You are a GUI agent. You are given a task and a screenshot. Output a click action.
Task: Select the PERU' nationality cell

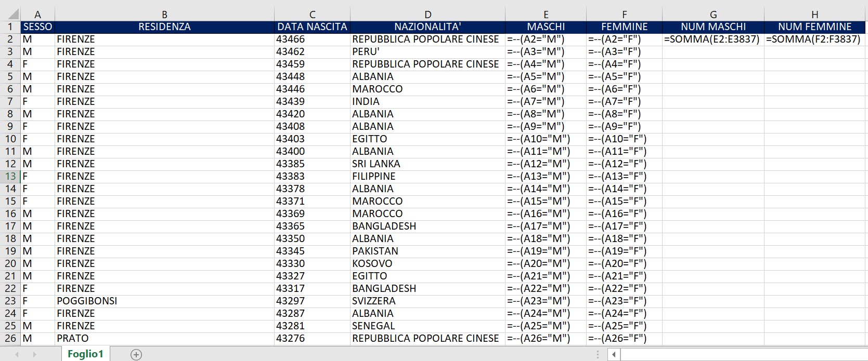427,52
